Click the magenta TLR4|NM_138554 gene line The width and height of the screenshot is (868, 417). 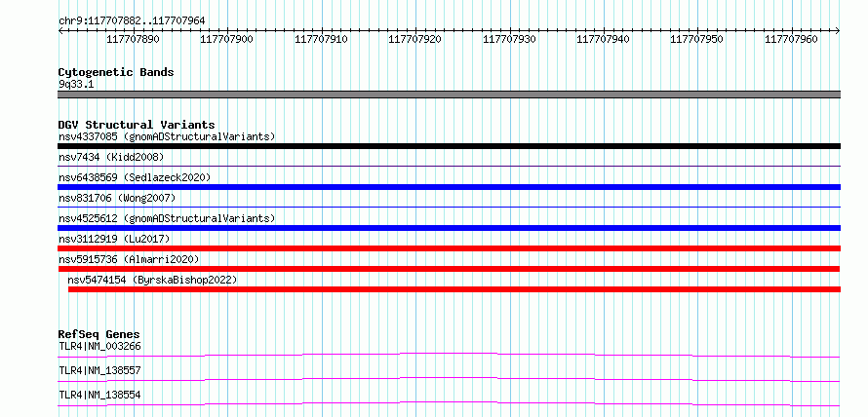click(449, 403)
